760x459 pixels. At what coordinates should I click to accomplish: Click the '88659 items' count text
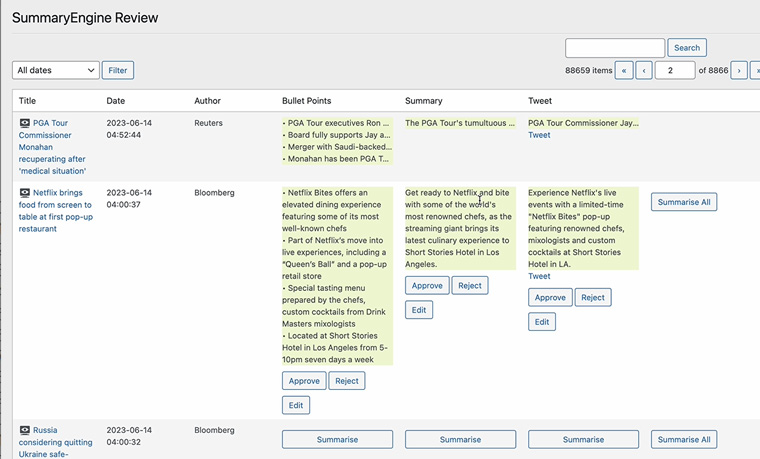588,70
